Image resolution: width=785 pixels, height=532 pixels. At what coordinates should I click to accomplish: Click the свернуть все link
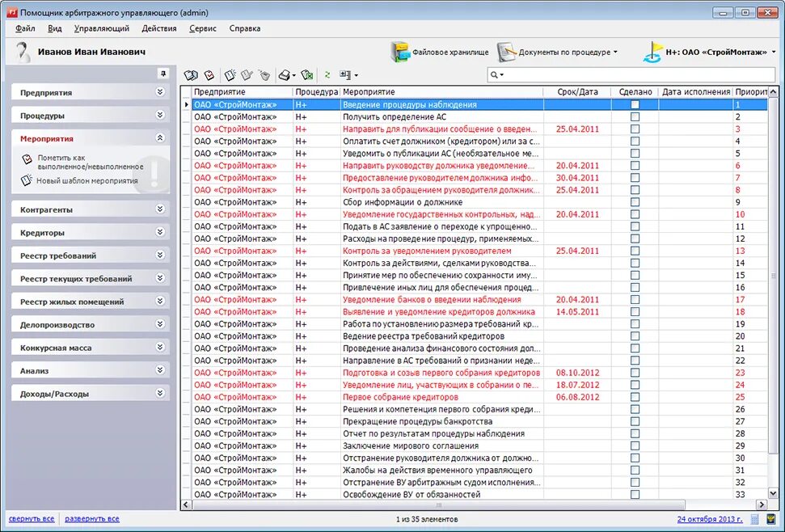coord(32,519)
